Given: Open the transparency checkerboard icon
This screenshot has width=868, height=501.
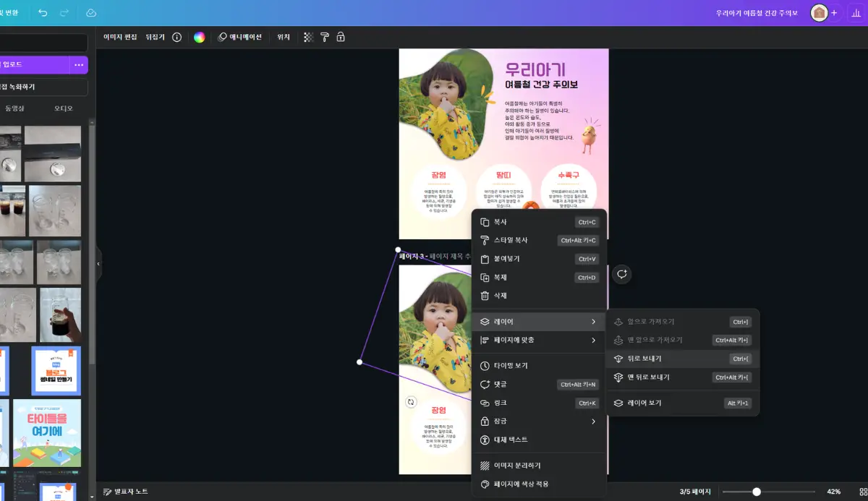Looking at the screenshot, I should tap(307, 37).
